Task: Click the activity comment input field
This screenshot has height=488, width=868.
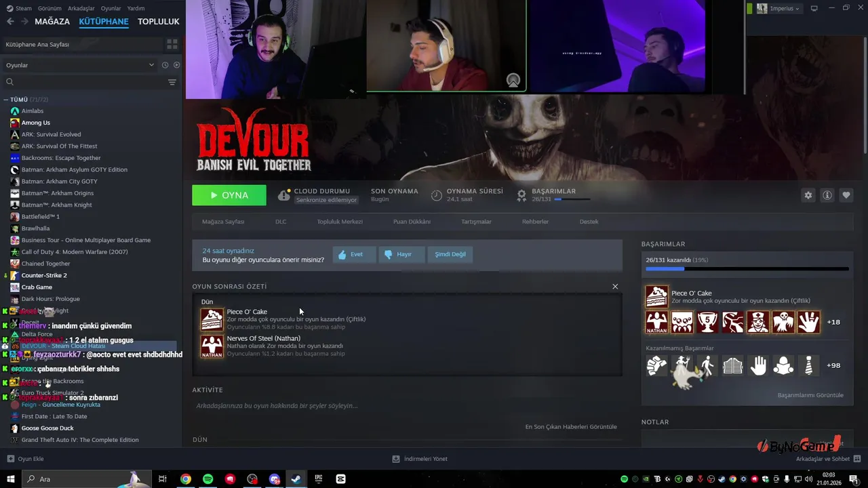Action: (407, 406)
